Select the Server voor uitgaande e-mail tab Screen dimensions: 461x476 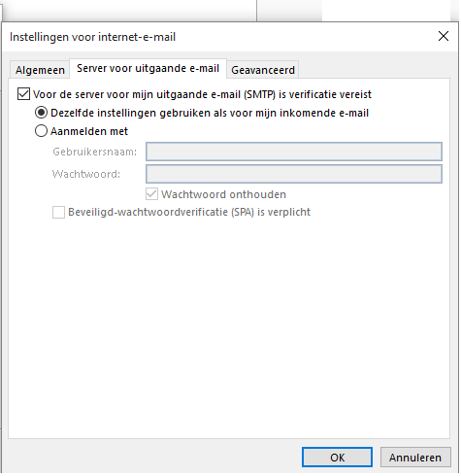[x=148, y=69]
